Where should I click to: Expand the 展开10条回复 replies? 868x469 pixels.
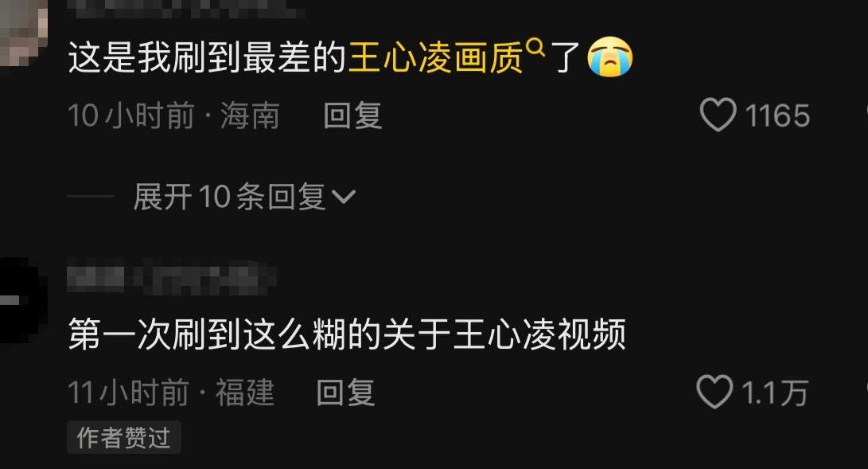(x=243, y=197)
